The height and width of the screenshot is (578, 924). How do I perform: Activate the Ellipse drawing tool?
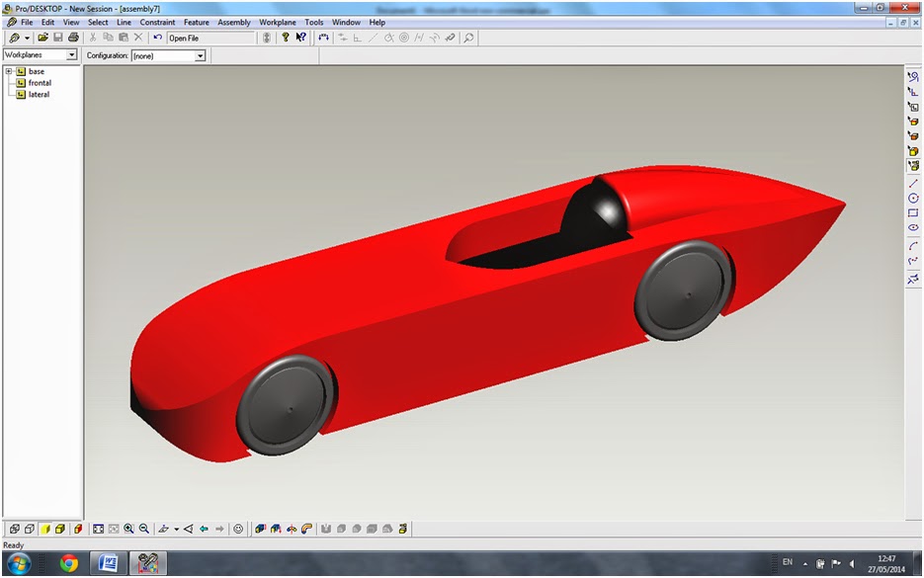[913, 229]
